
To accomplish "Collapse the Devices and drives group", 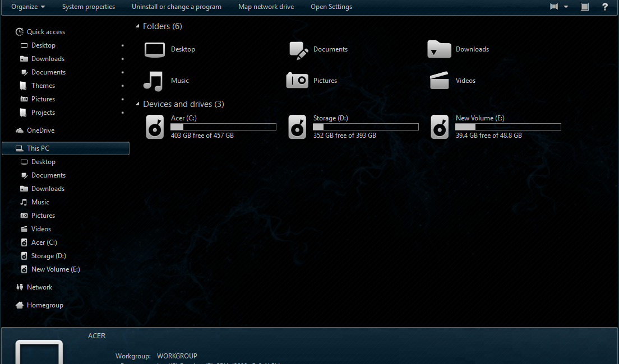I will [x=138, y=104].
